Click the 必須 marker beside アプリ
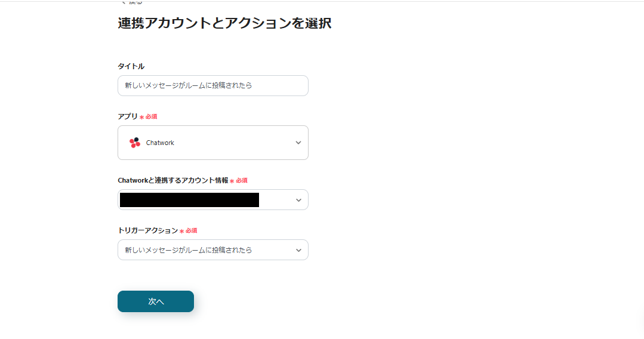Viewport: 644px width, 339px height. tap(152, 117)
